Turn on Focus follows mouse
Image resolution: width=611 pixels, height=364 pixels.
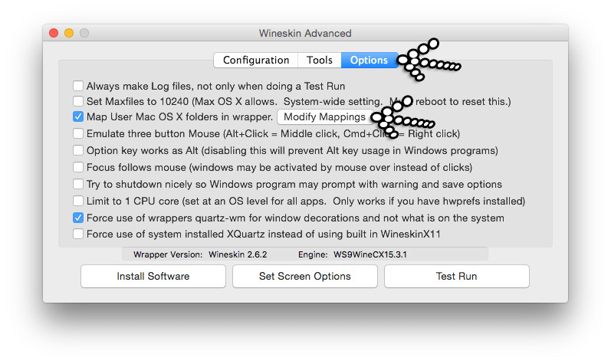point(78,167)
